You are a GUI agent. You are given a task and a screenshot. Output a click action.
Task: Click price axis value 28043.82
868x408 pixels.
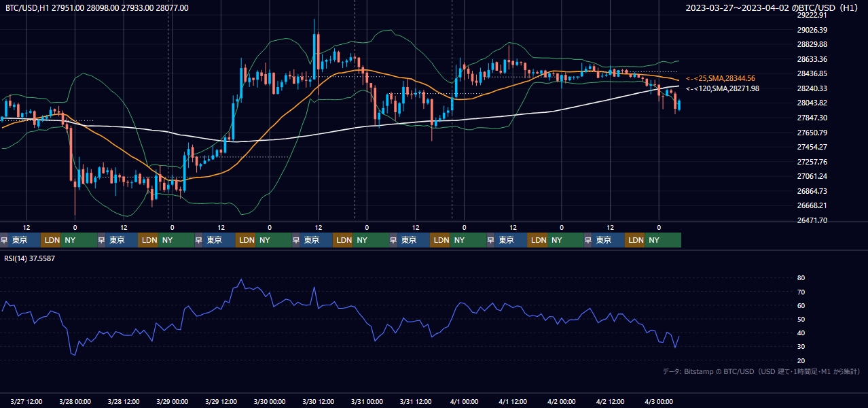click(x=812, y=103)
